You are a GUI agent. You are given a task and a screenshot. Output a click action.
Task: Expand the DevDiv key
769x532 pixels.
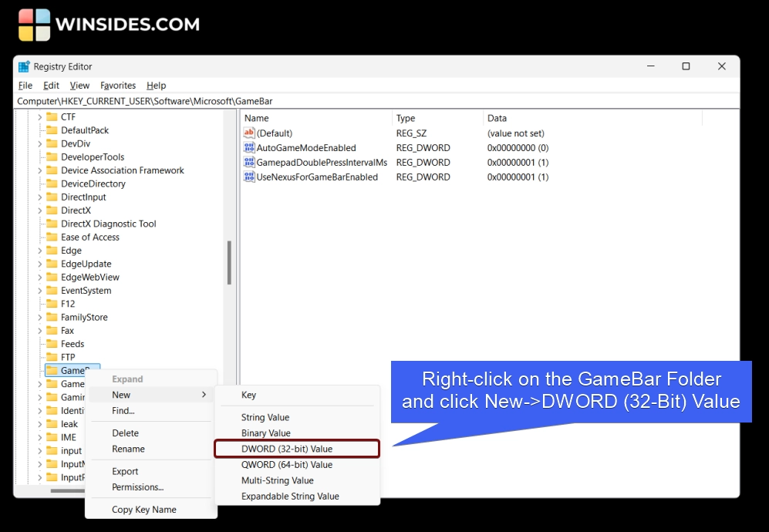pyautogui.click(x=40, y=143)
